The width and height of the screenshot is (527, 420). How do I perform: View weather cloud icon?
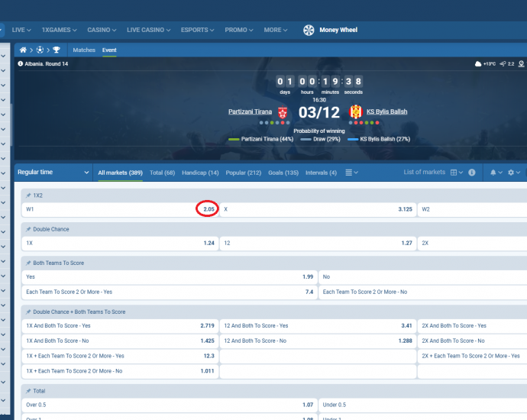point(478,64)
